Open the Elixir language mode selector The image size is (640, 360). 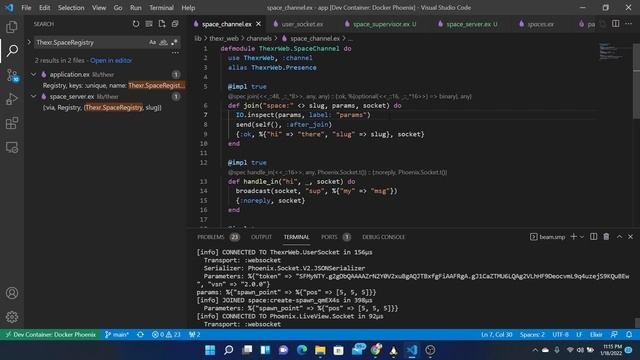pos(596,335)
